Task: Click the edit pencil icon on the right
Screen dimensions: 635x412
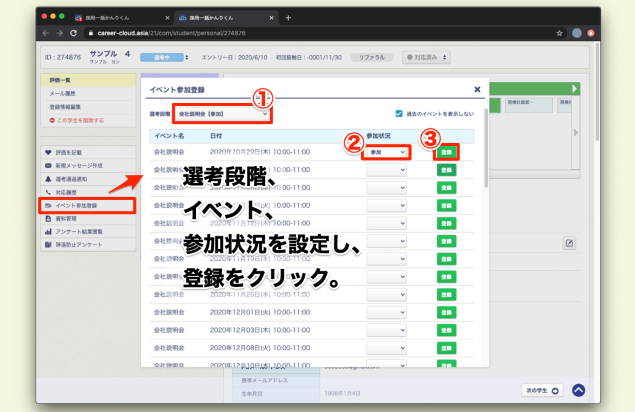Action: [x=569, y=243]
